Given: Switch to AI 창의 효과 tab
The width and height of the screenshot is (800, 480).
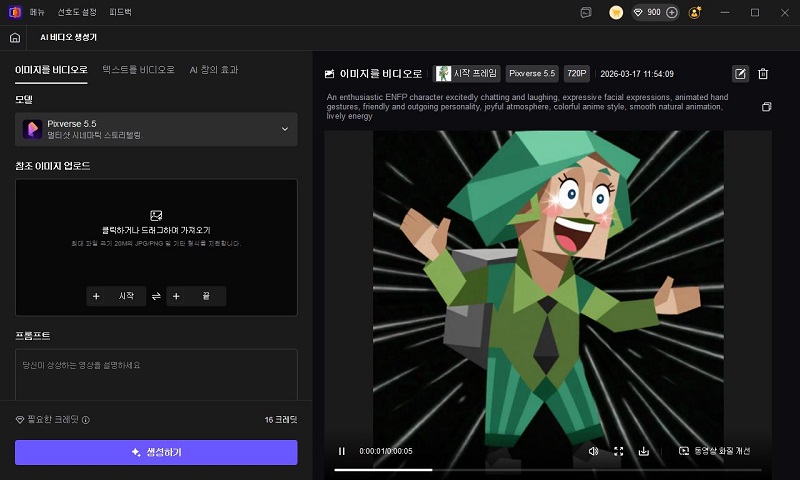Looking at the screenshot, I should 214,70.
